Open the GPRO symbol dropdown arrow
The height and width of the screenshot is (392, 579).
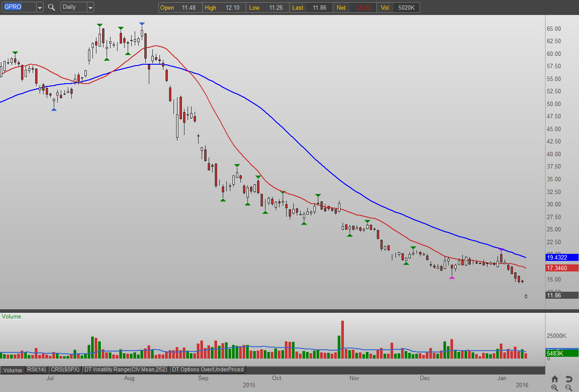coord(40,7)
